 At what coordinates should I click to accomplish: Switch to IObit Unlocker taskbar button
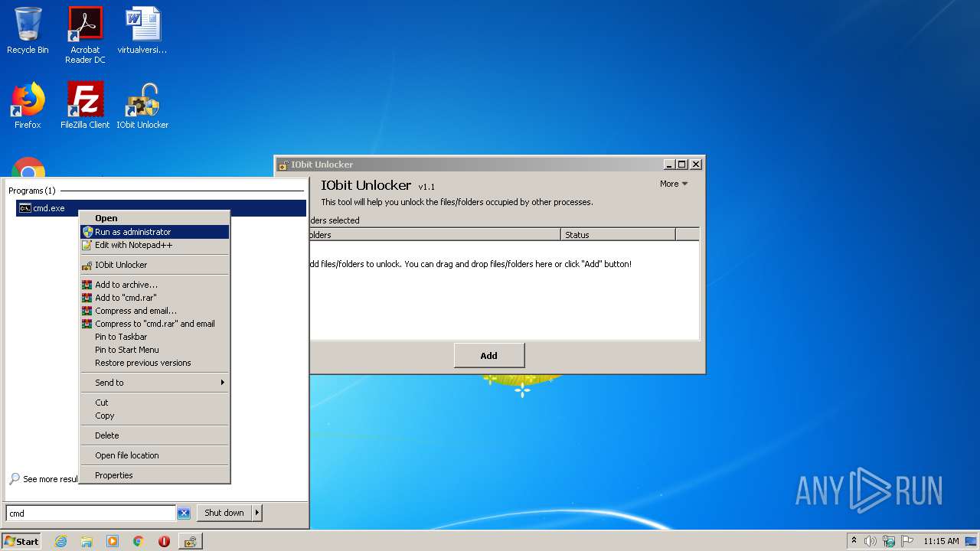[x=190, y=541]
